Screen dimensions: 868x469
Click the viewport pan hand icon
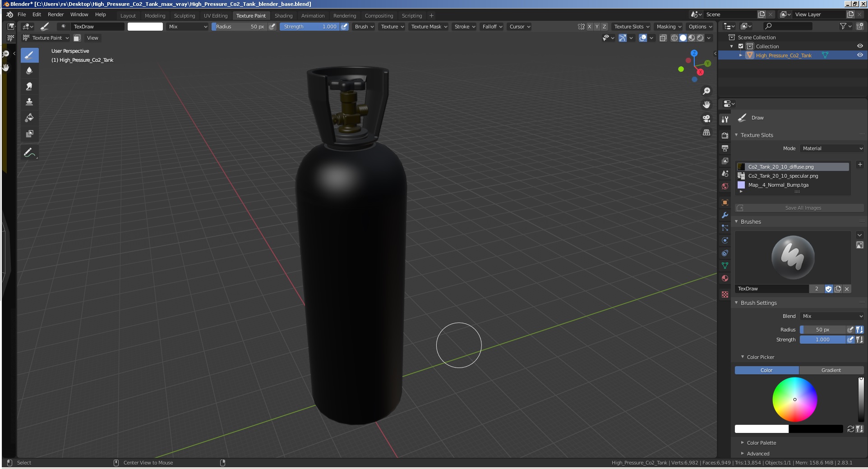[x=706, y=105]
